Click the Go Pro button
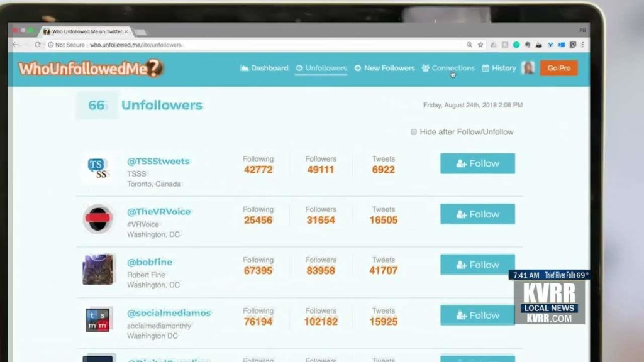 [x=558, y=68]
